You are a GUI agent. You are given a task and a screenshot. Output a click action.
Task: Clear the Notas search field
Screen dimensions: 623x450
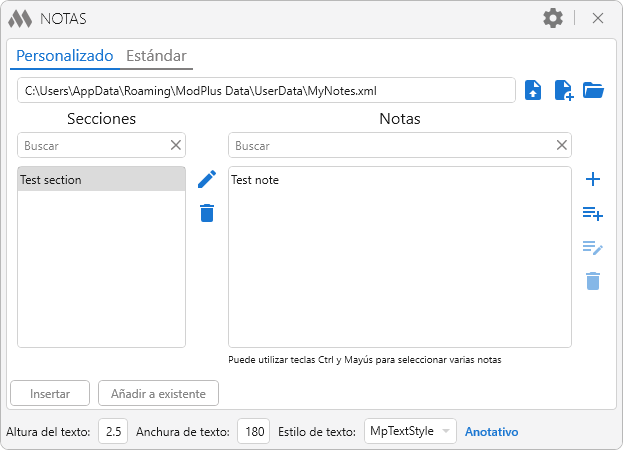pos(562,145)
